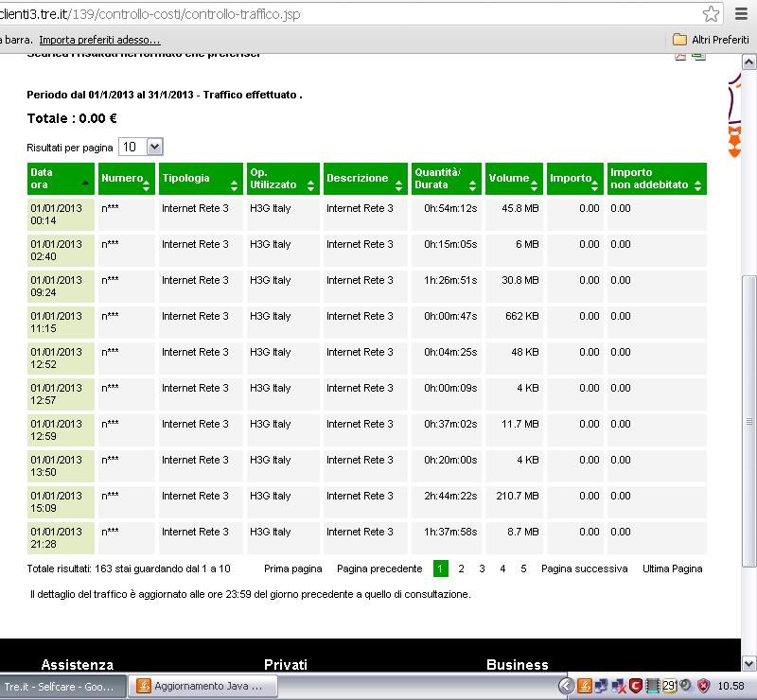
Task: Click the 1h:26m:51s duration value
Action: (x=450, y=280)
